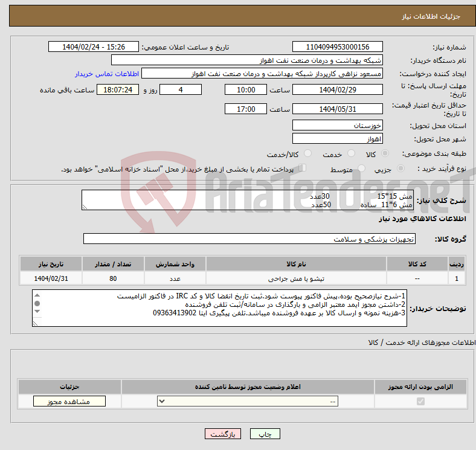Click scroll up arrow in buyer notes

point(37,295)
